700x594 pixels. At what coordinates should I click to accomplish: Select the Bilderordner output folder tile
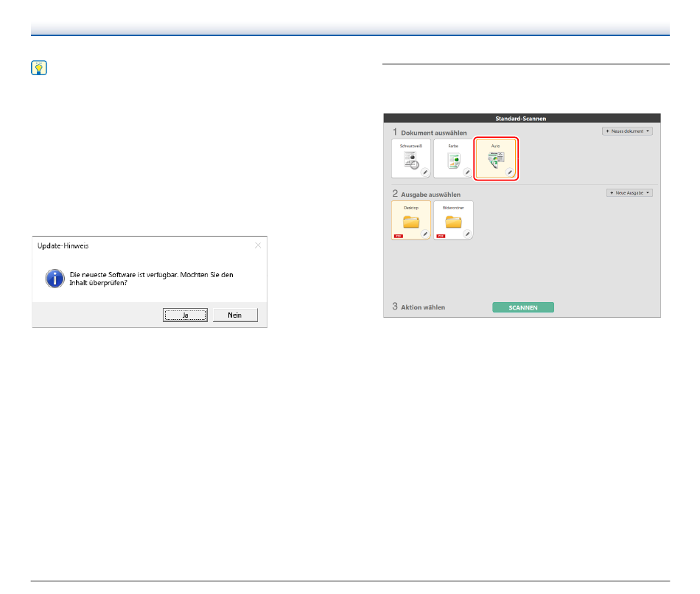pos(452,220)
